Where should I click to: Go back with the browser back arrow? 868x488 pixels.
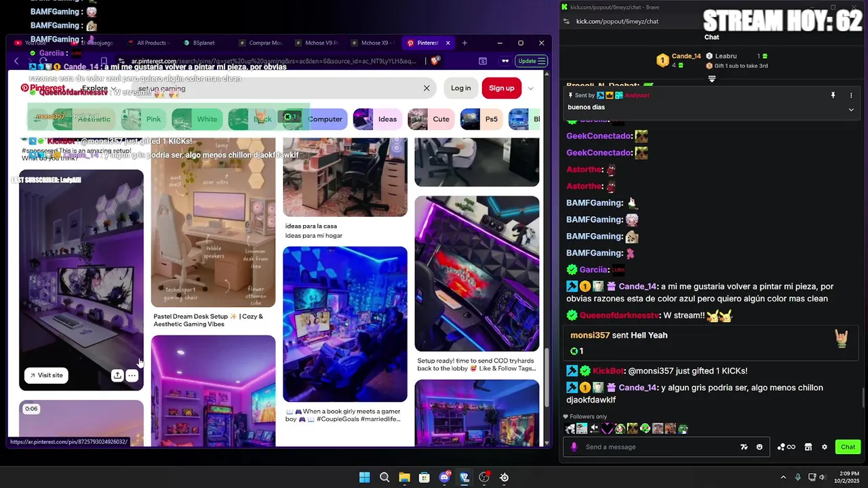coord(17,61)
